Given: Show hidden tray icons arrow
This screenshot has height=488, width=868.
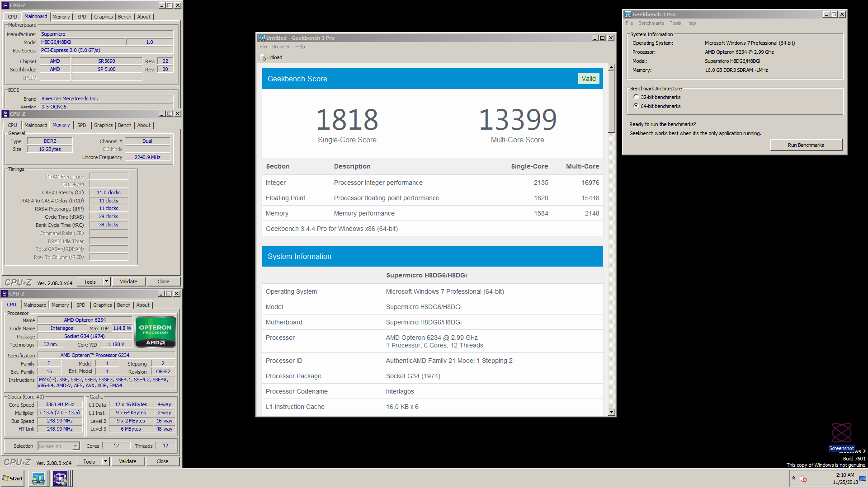Looking at the screenshot, I should coord(793,478).
